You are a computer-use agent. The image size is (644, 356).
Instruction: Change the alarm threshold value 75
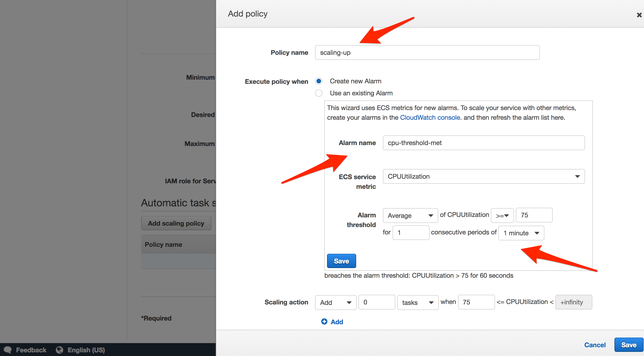[534, 215]
